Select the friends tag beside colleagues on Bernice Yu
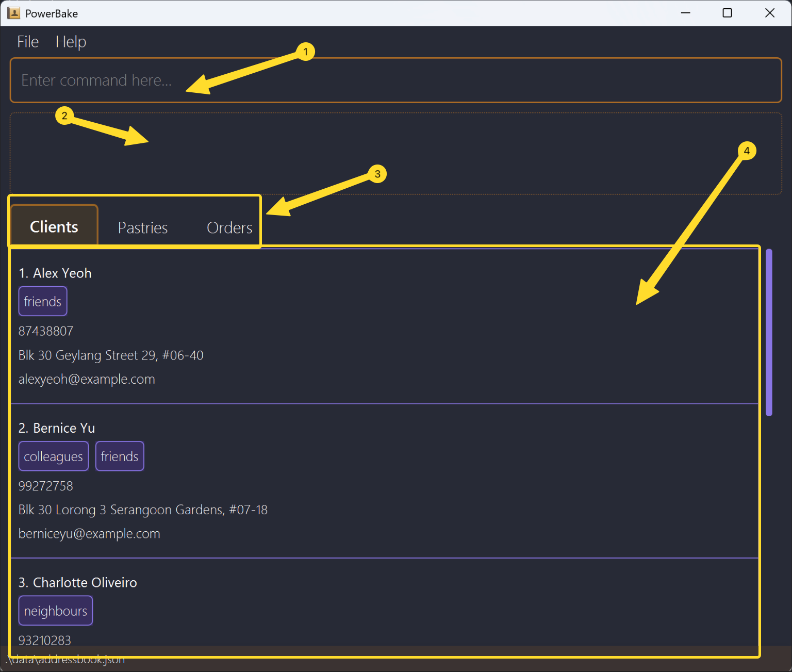The image size is (792, 672). [x=120, y=456]
